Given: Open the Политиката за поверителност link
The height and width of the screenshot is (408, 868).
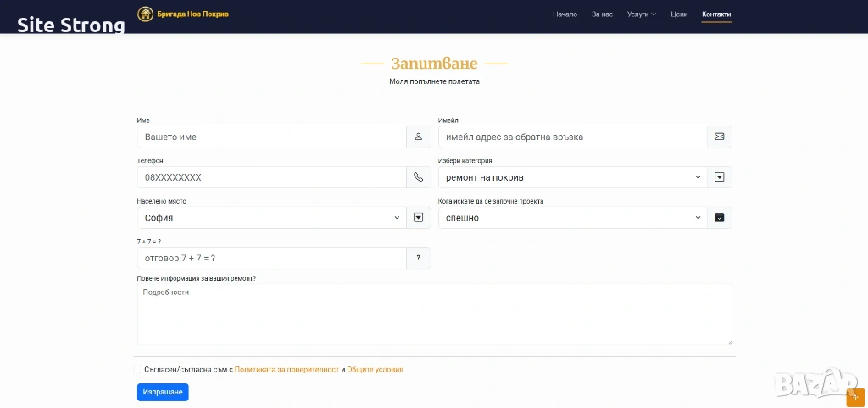Looking at the screenshot, I should pos(287,370).
